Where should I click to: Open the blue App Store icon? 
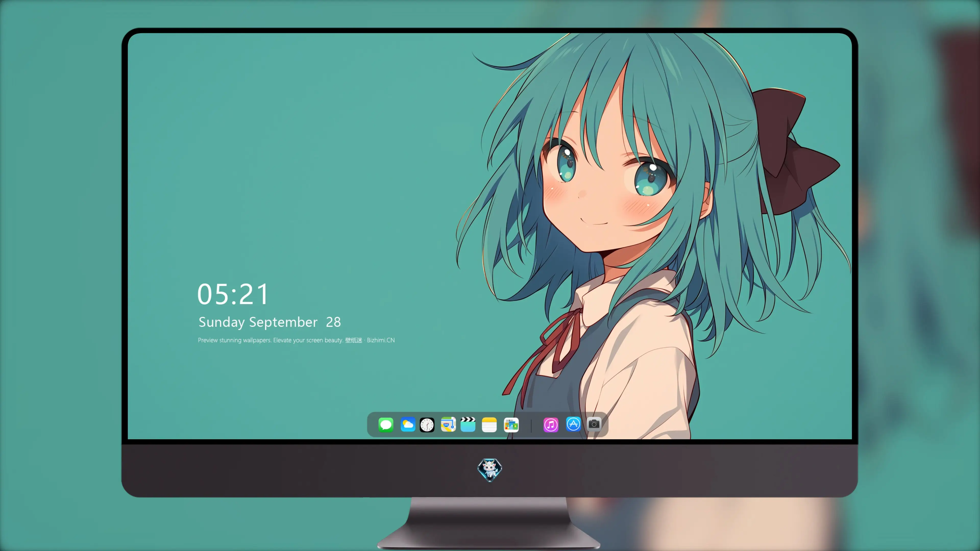(x=573, y=424)
